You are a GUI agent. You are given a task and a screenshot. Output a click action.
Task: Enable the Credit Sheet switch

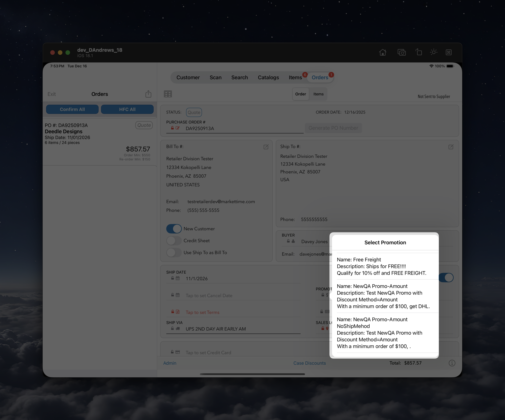pos(174,240)
